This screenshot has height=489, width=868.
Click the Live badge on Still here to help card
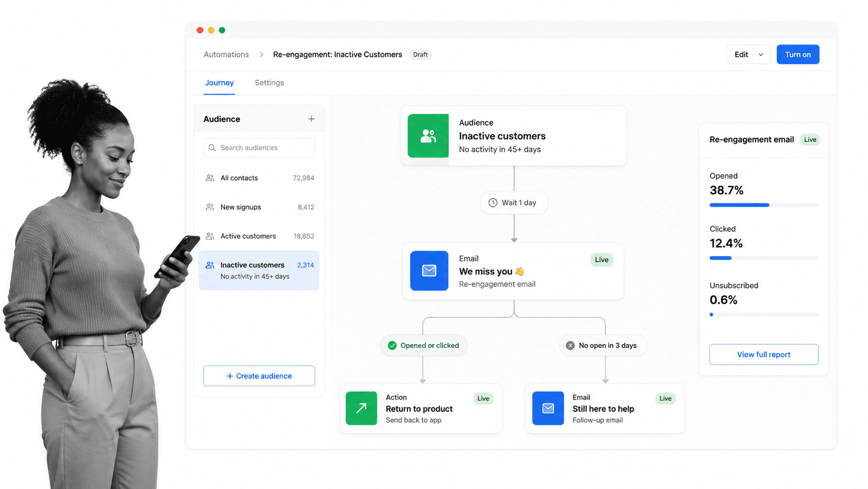point(666,399)
